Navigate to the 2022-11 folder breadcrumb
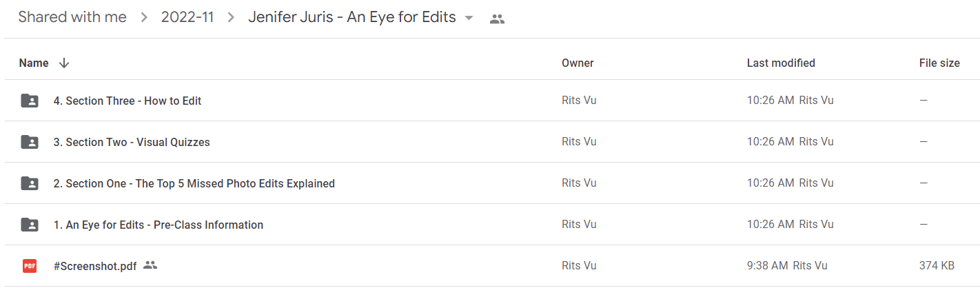 (187, 18)
